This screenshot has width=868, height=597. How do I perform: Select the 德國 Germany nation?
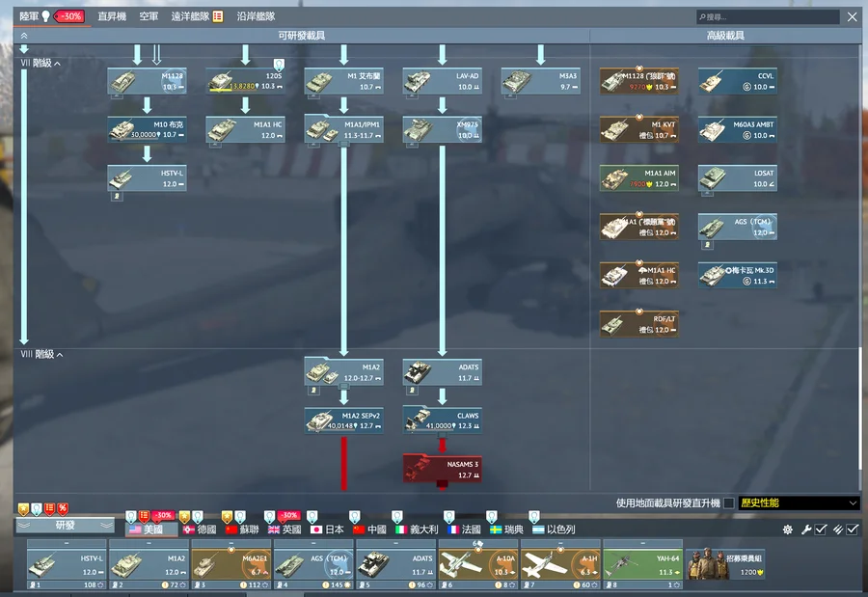(199, 529)
